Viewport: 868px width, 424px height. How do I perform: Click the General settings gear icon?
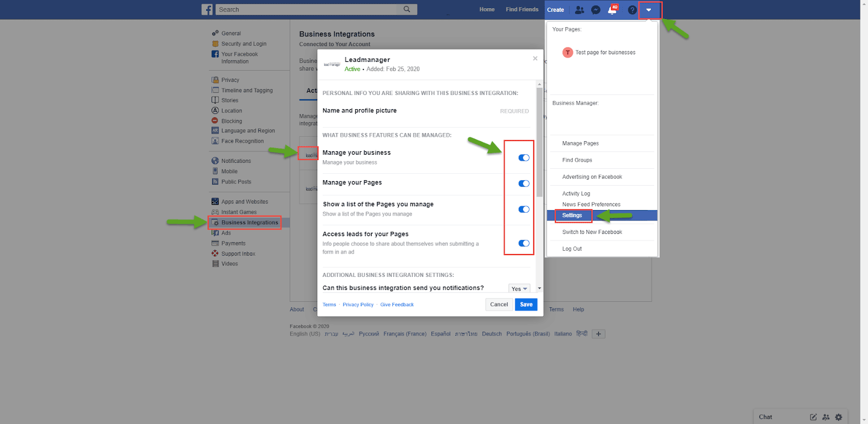pyautogui.click(x=215, y=33)
